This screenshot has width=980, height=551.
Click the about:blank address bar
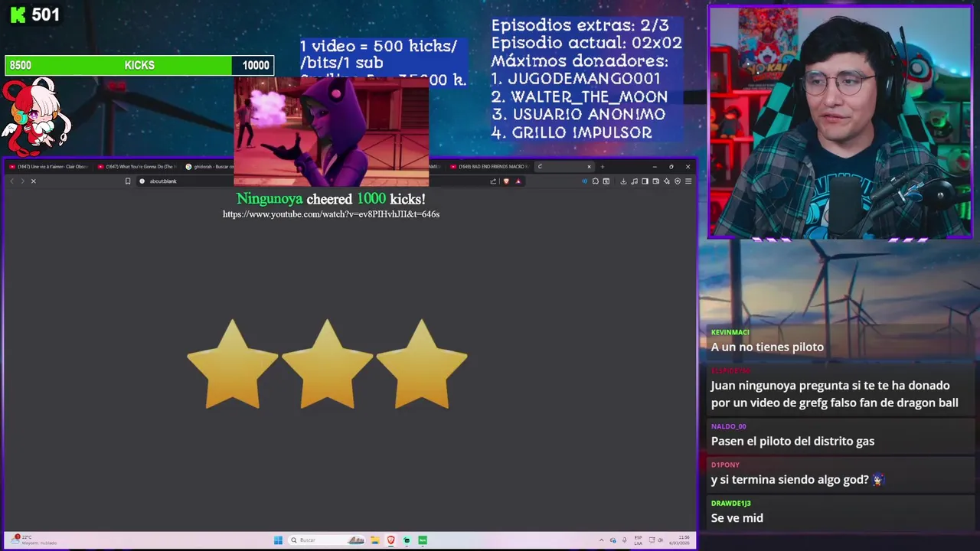[314, 181]
